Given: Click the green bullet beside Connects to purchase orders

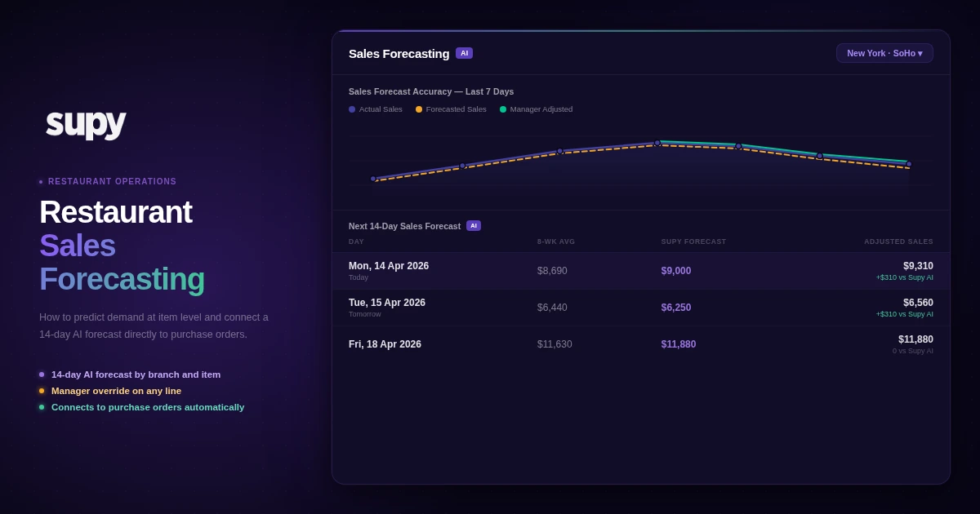Looking at the screenshot, I should coord(41,407).
